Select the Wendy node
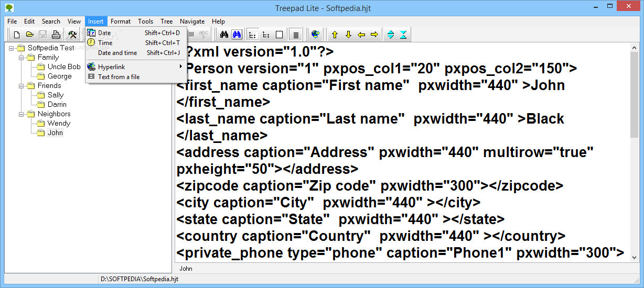 click(x=59, y=123)
